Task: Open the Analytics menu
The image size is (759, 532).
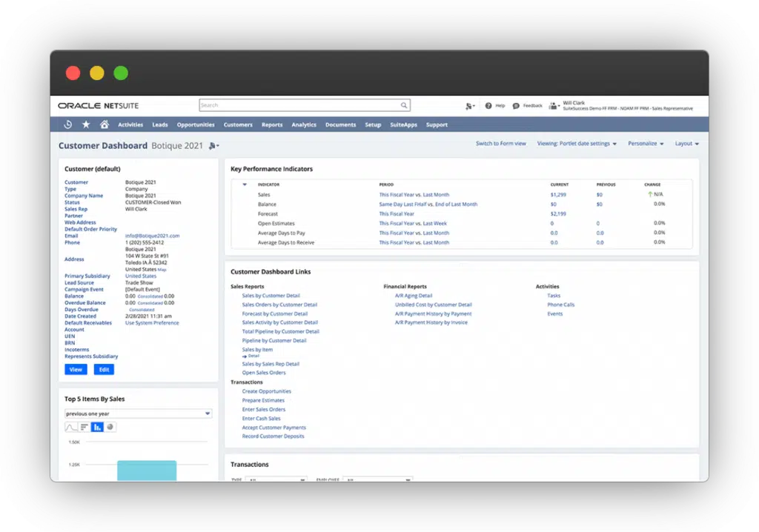Action: point(304,125)
